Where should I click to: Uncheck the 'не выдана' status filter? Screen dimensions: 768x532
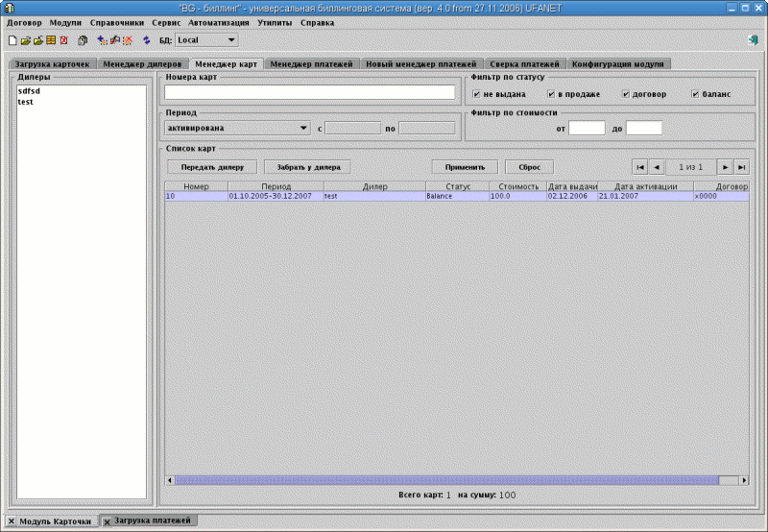pos(477,94)
